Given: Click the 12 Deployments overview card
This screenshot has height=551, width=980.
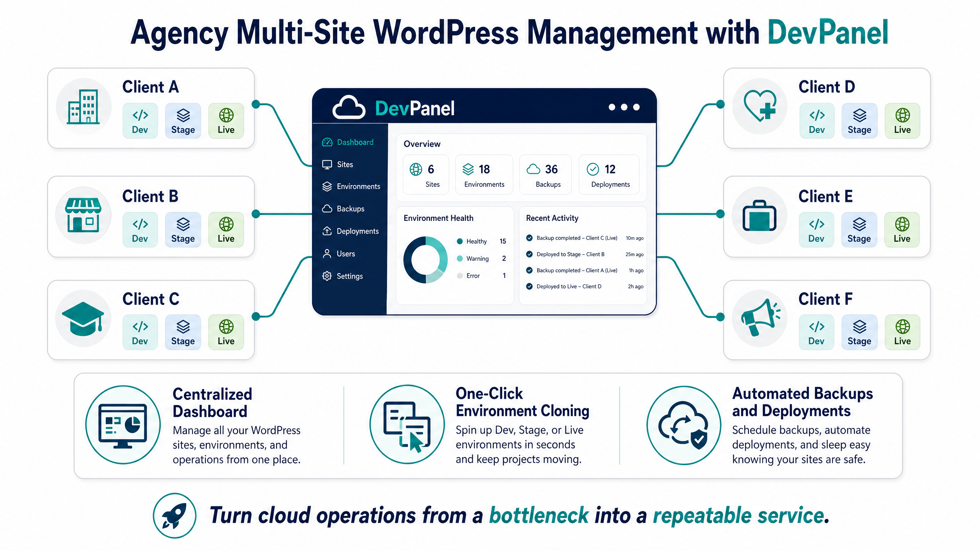Looking at the screenshot, I should tap(609, 175).
